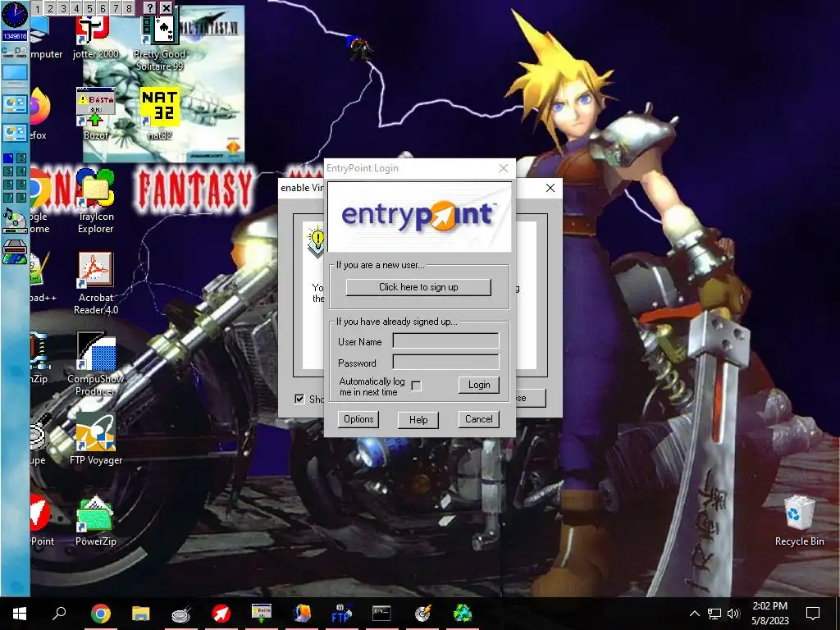Click the Help button in EntryPoint Login
The width and height of the screenshot is (840, 630).
pyautogui.click(x=418, y=419)
